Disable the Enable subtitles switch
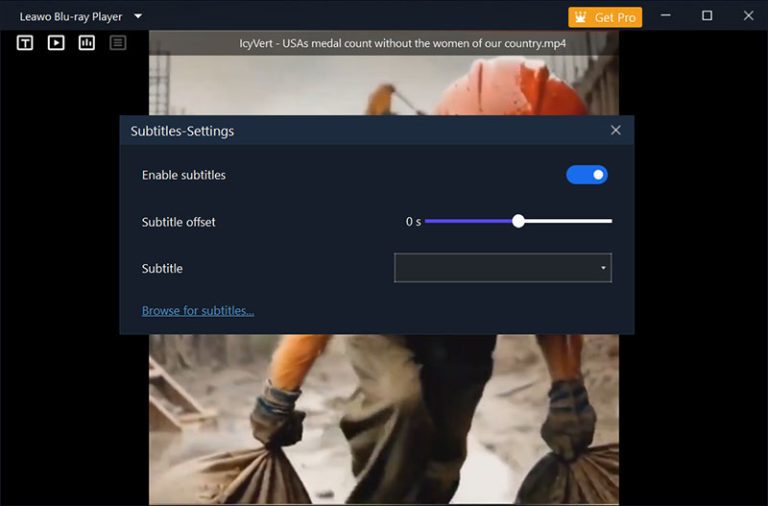Viewport: 768px width, 506px height. pos(587,175)
